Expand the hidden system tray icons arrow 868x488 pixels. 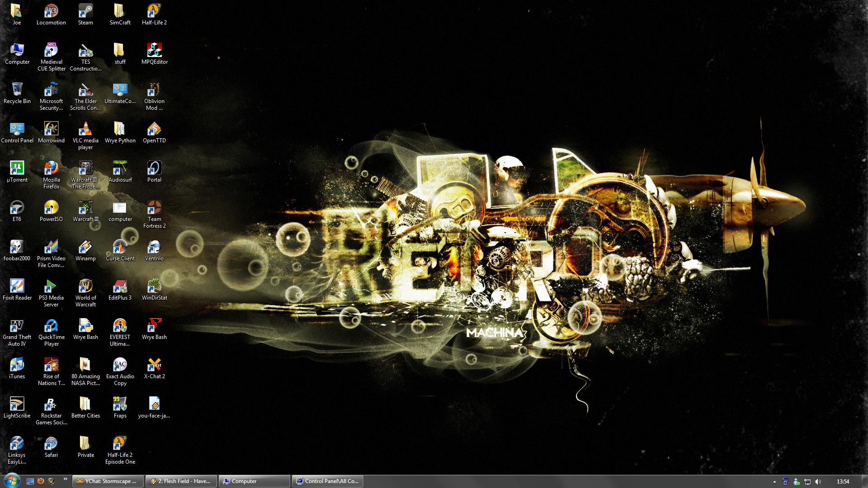(x=774, y=482)
